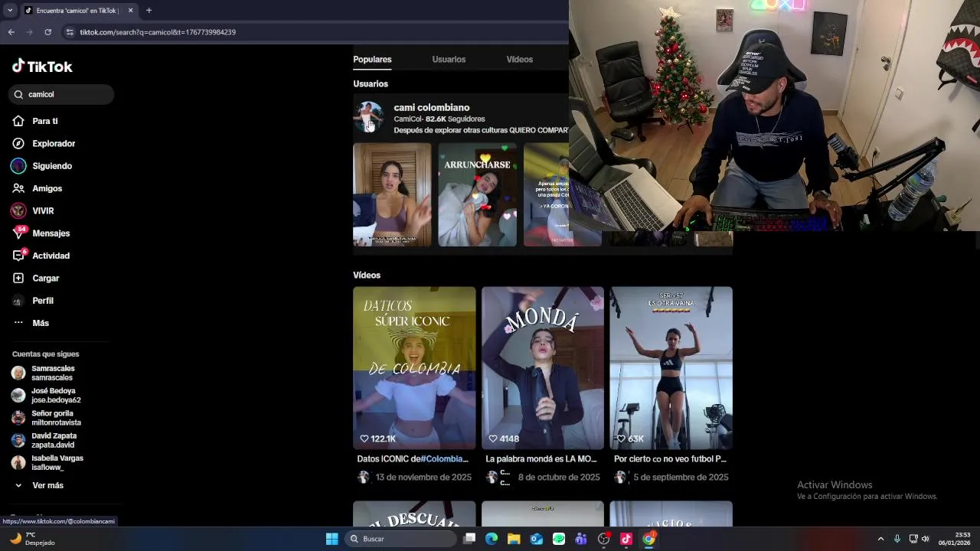Click search field containing camicol
Image resolution: width=980 pixels, height=551 pixels.
point(61,94)
